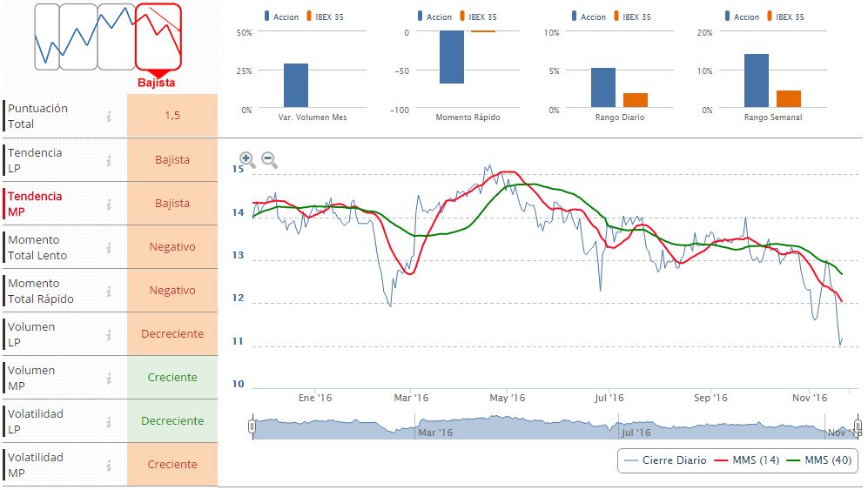The width and height of the screenshot is (868, 490).
Task: Click left handle of the range navigator
Action: click(x=252, y=426)
